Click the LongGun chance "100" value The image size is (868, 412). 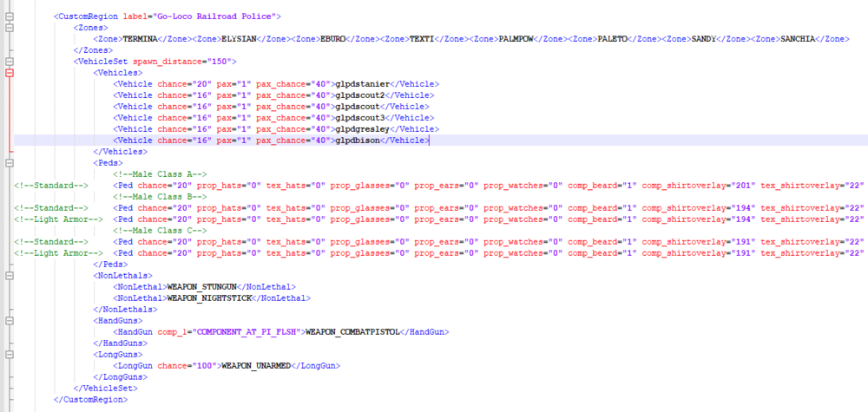(x=202, y=366)
